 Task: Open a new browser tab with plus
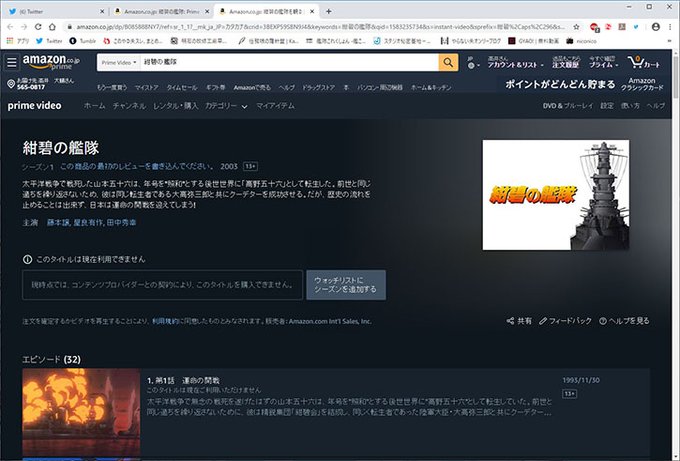click(329, 11)
